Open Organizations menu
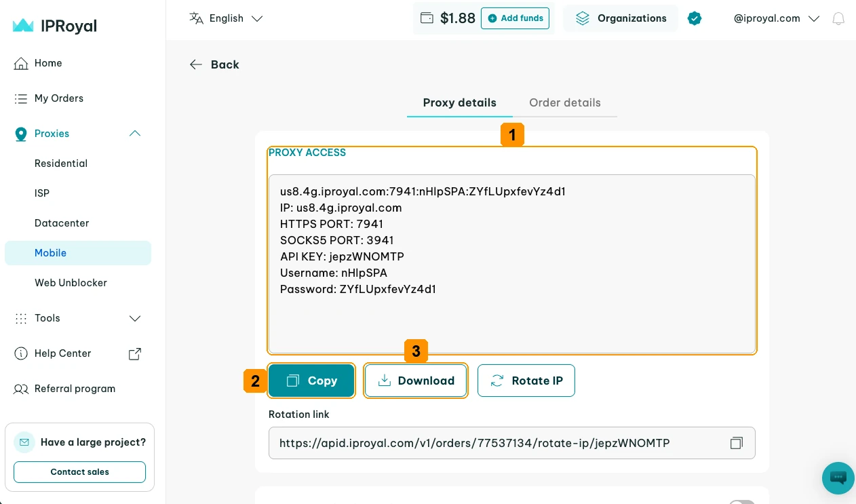Image resolution: width=856 pixels, height=504 pixels. pos(621,18)
